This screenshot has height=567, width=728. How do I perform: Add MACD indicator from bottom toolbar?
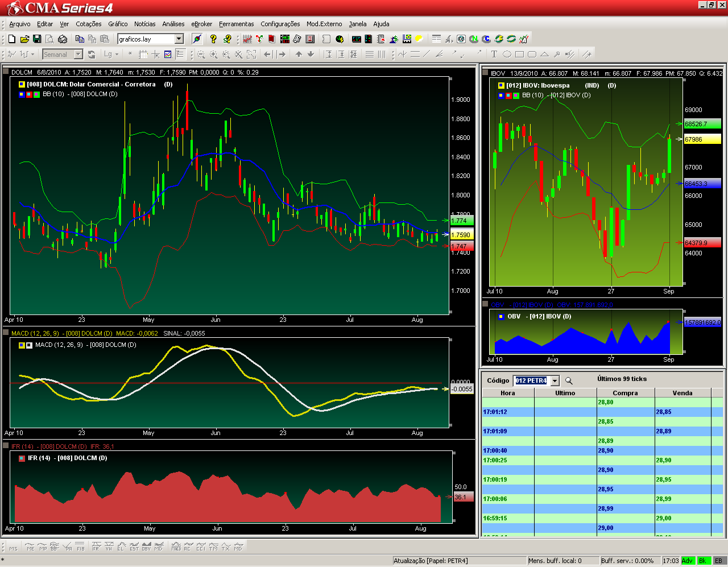point(176,548)
